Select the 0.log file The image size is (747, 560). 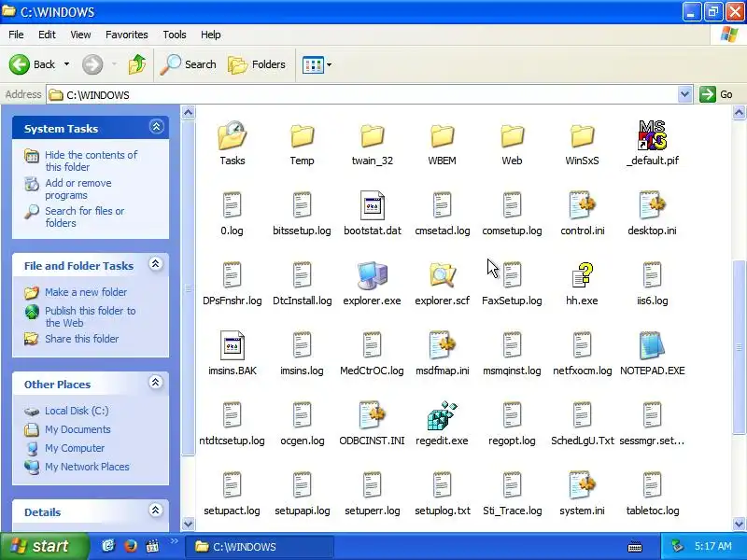pos(232,213)
